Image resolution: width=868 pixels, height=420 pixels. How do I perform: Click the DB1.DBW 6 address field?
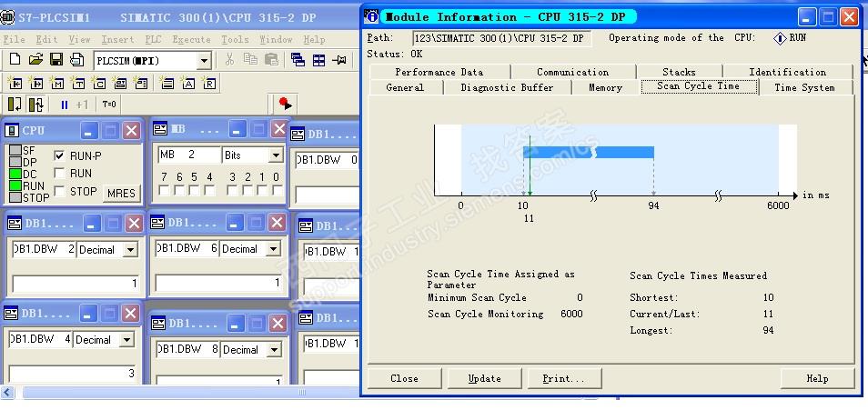187,249
